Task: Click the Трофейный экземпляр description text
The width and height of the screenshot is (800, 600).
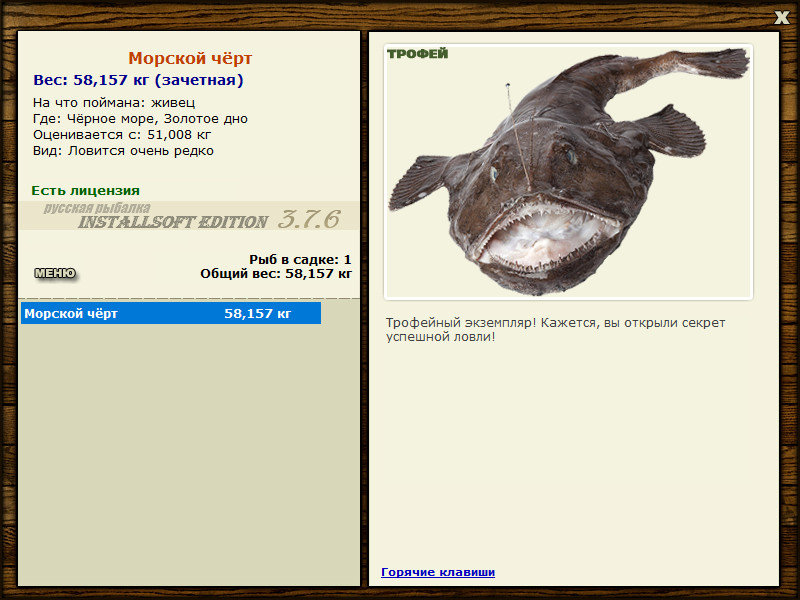Action: (x=555, y=330)
